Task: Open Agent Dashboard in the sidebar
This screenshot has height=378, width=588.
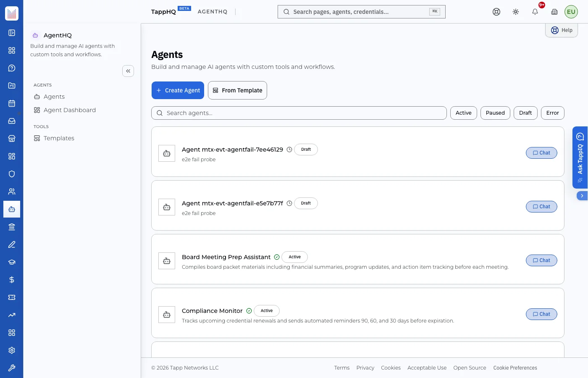Action: click(x=65, y=110)
